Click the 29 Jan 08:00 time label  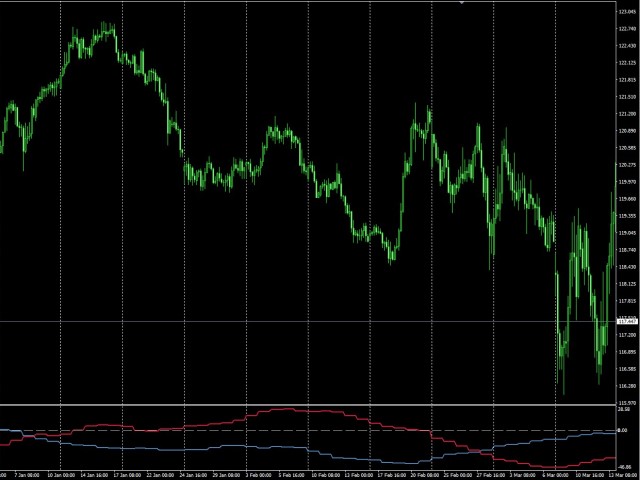click(226, 476)
